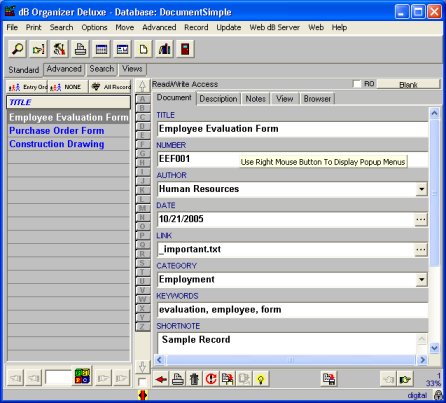Open the All Records filter selector
Viewport: 446px width, 403px height.
pyautogui.click(x=111, y=87)
